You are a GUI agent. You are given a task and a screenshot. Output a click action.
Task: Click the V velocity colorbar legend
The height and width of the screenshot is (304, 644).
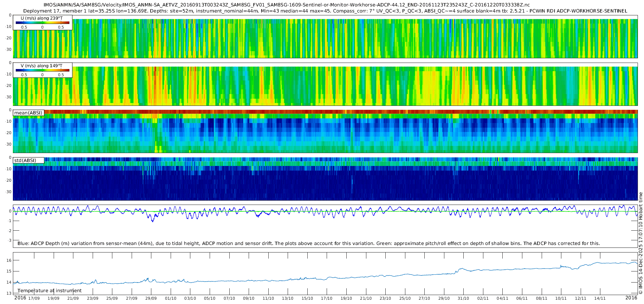(43, 70)
